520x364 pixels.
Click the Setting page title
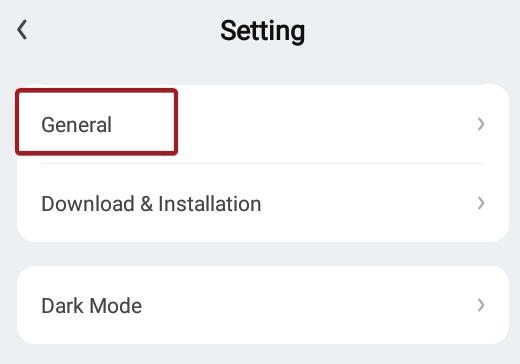pos(263,31)
